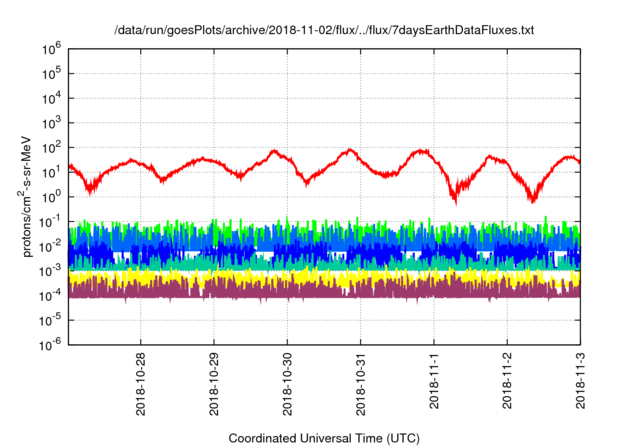The height and width of the screenshot is (448, 640).
Task: Click the x-axis label Coordinated Universal Time (UTC)
Action: 324,438
